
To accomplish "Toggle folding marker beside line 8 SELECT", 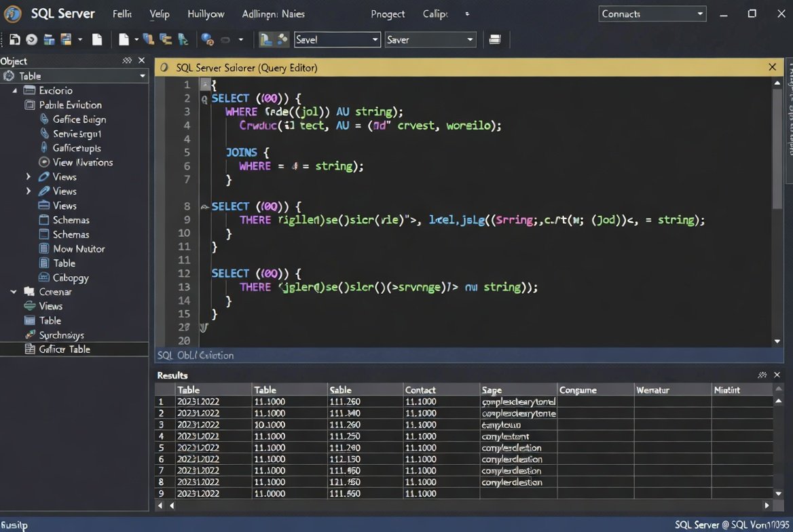I will pos(205,206).
